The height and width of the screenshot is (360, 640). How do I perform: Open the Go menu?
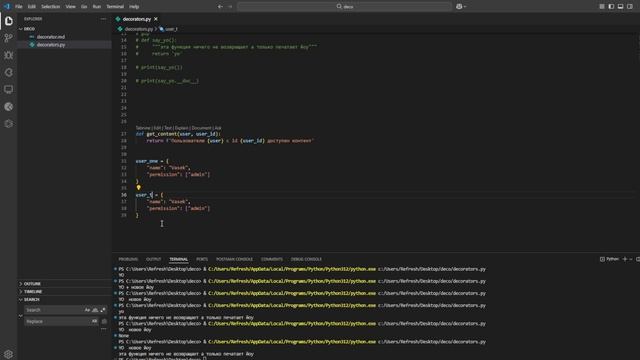(x=84, y=7)
